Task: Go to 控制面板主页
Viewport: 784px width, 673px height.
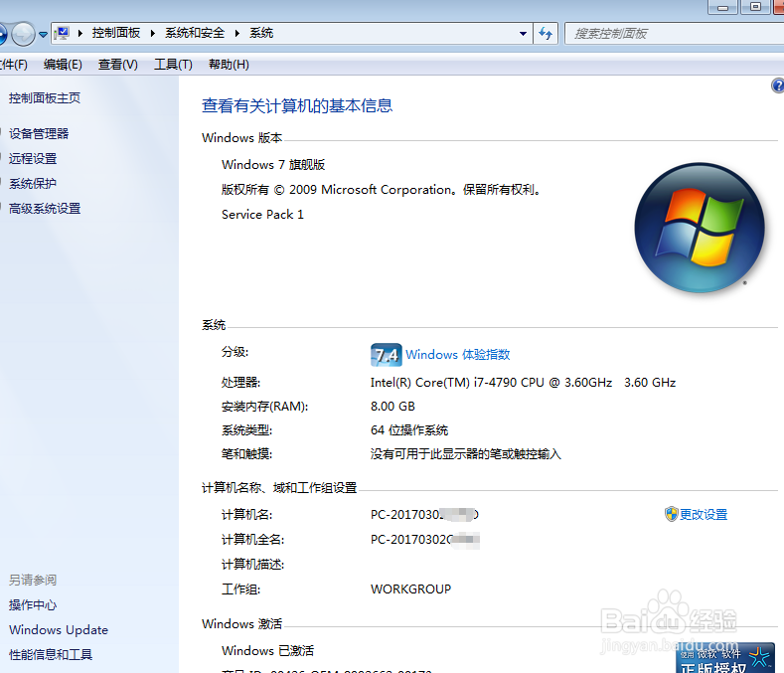Action: (x=45, y=98)
